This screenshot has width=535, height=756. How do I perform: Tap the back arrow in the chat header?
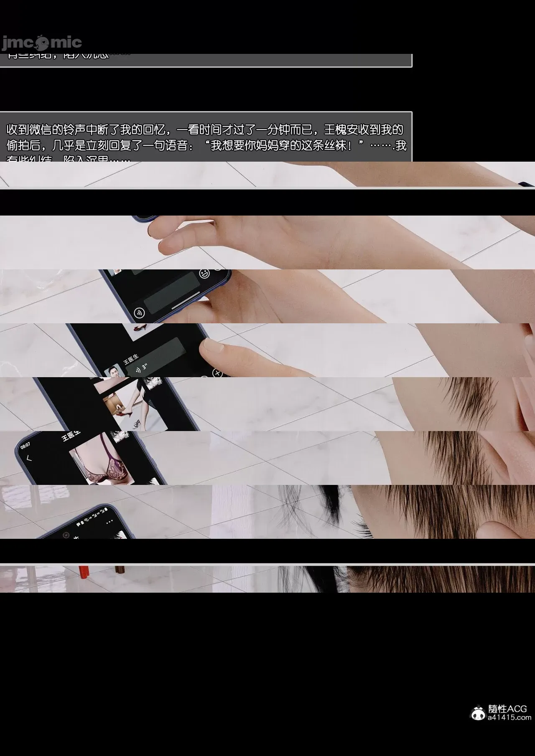(x=29, y=458)
